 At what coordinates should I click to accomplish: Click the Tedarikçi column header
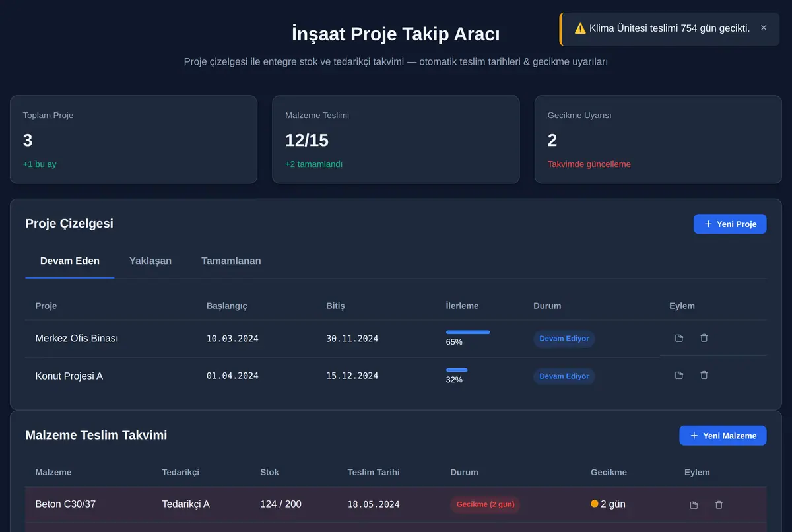[x=180, y=472]
